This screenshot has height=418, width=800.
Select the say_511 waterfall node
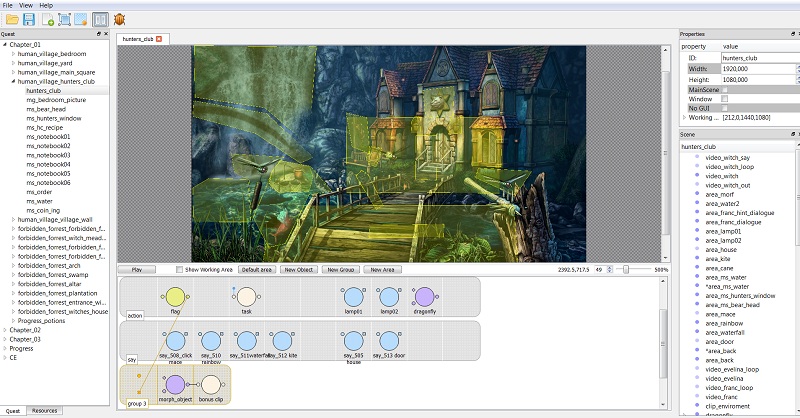pos(246,341)
